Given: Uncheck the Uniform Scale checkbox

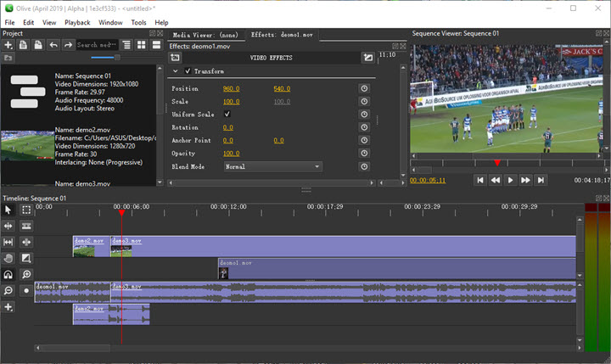Looking at the screenshot, I should pos(227,114).
